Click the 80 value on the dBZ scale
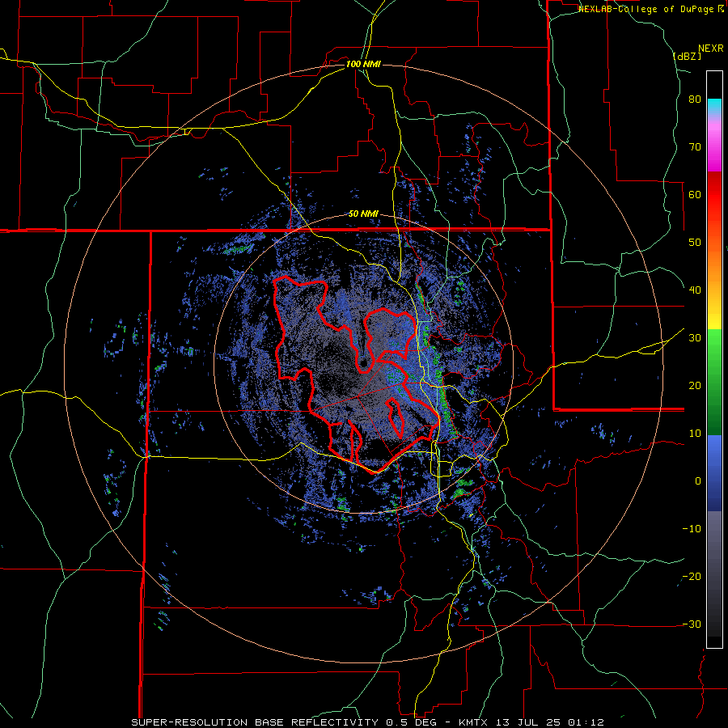728x728 pixels. (x=695, y=99)
